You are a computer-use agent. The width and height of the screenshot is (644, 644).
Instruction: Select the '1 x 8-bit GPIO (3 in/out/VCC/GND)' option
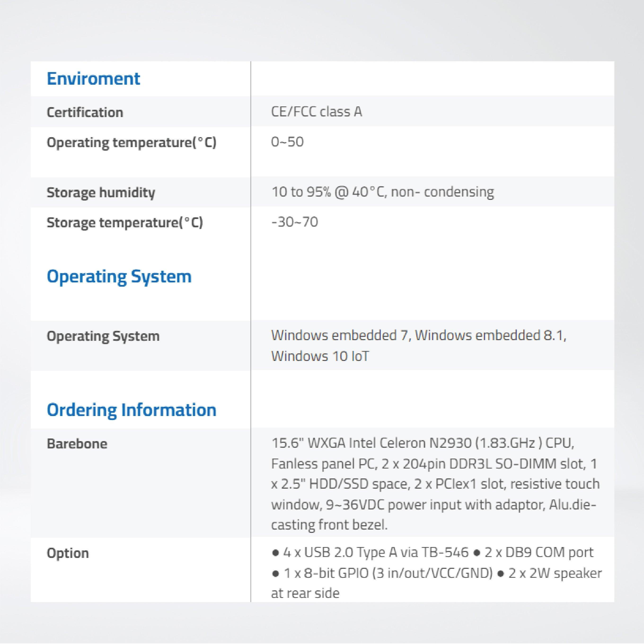point(382,574)
